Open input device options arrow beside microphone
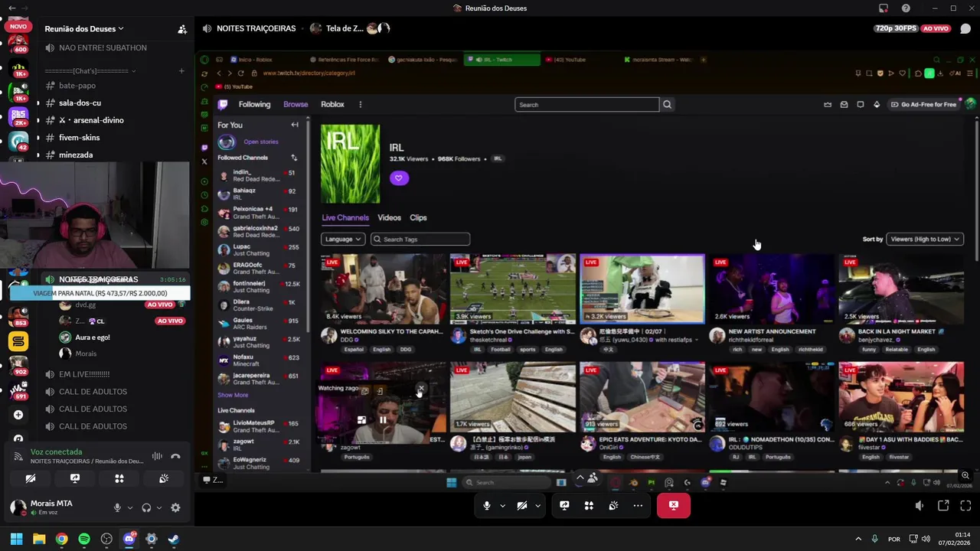 tap(129, 507)
